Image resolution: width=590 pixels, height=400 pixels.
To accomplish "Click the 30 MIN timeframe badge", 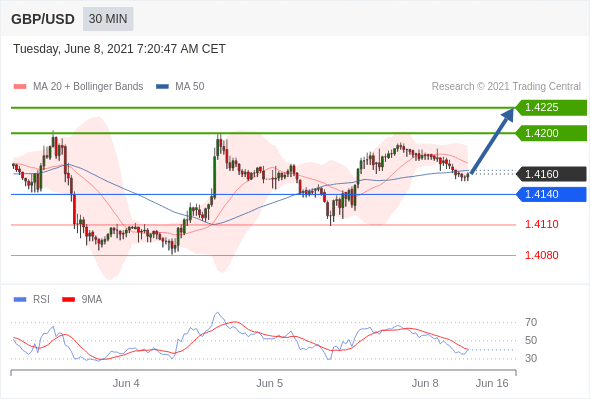I will 108,19.
